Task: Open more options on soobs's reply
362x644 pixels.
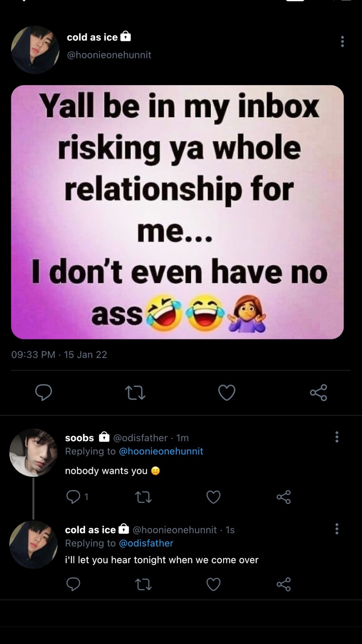Action: 337,437
